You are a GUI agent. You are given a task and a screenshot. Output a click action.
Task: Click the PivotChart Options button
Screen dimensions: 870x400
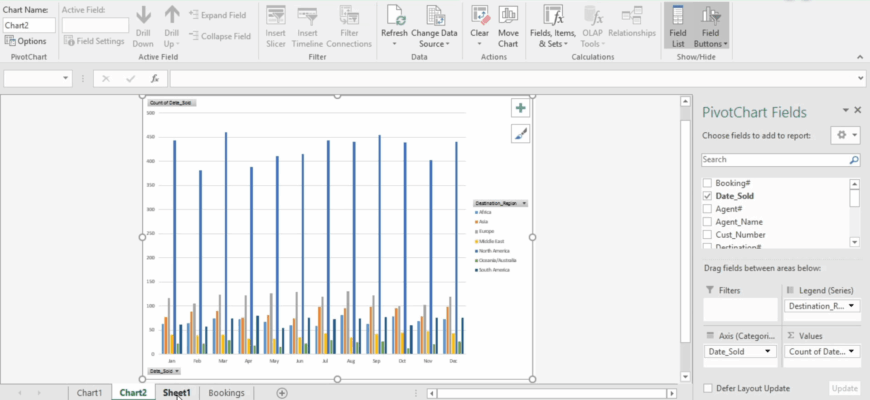[x=26, y=41]
